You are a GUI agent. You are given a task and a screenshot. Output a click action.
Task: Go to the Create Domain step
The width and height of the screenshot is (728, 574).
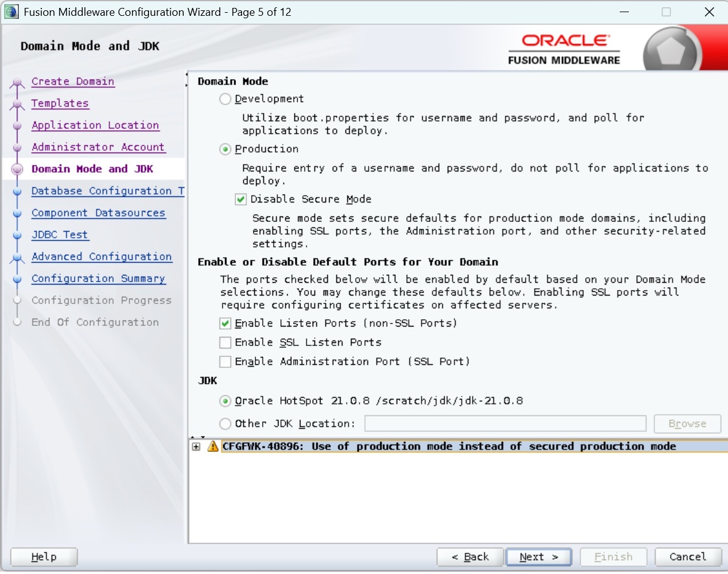pos(73,81)
